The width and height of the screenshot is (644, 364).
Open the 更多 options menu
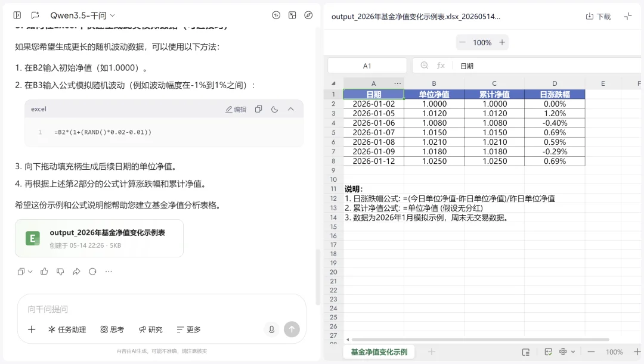(188, 329)
